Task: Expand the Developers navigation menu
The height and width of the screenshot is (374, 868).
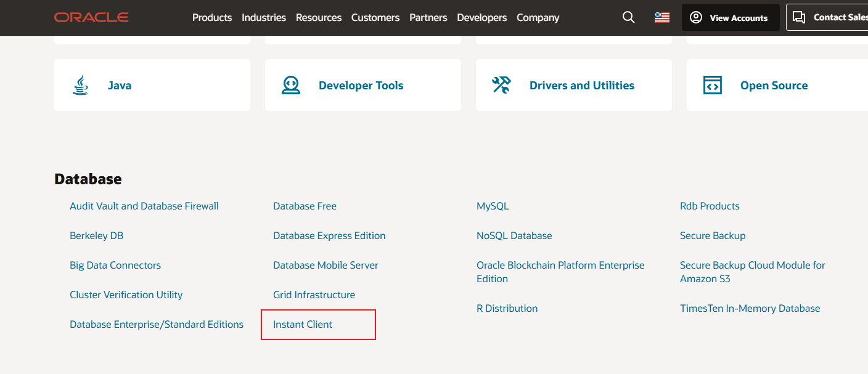Action: tap(481, 17)
